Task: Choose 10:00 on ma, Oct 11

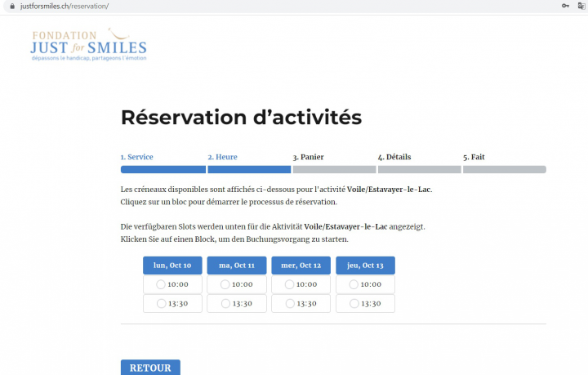Action: tap(237, 284)
